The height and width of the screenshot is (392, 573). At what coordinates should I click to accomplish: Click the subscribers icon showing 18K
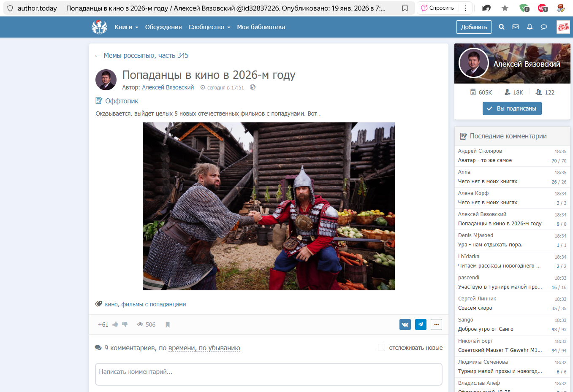point(508,92)
